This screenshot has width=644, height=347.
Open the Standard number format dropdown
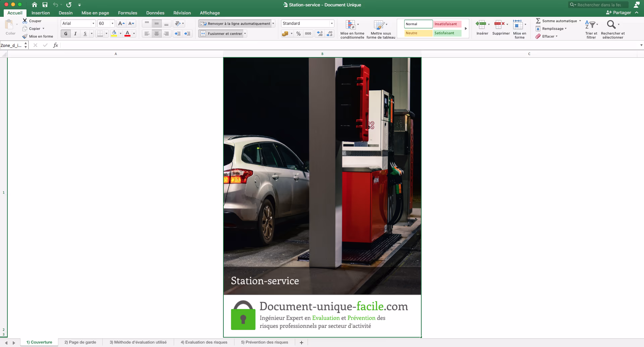[332, 23]
